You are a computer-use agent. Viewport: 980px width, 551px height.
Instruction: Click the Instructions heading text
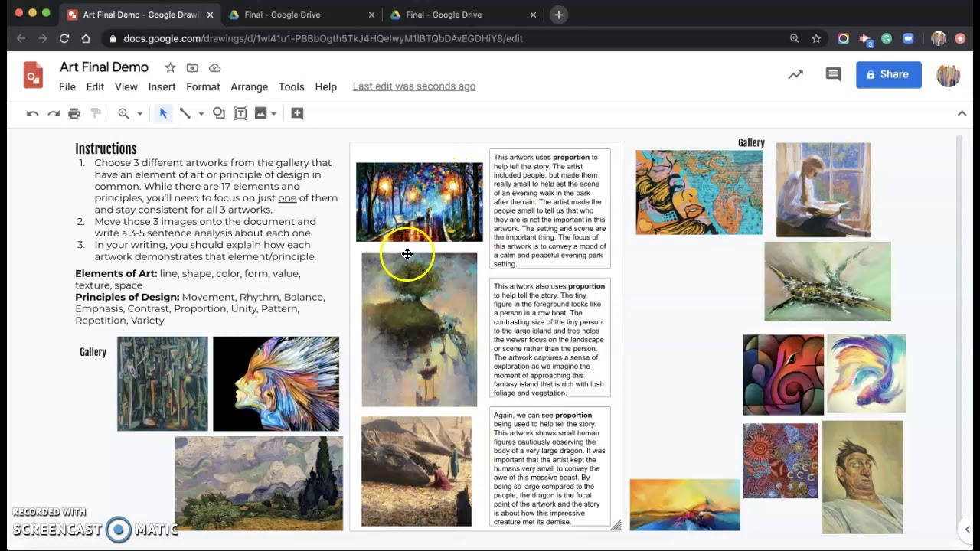[x=106, y=148]
